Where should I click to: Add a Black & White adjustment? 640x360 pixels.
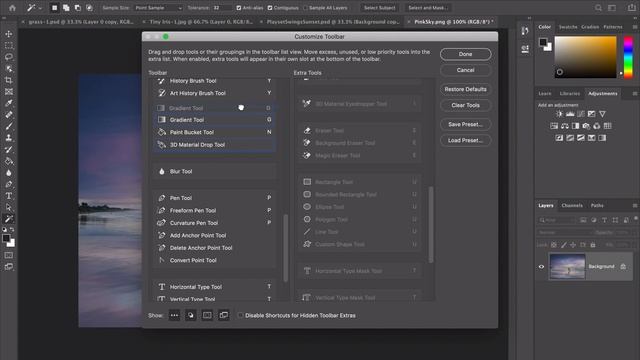[x=576, y=126]
